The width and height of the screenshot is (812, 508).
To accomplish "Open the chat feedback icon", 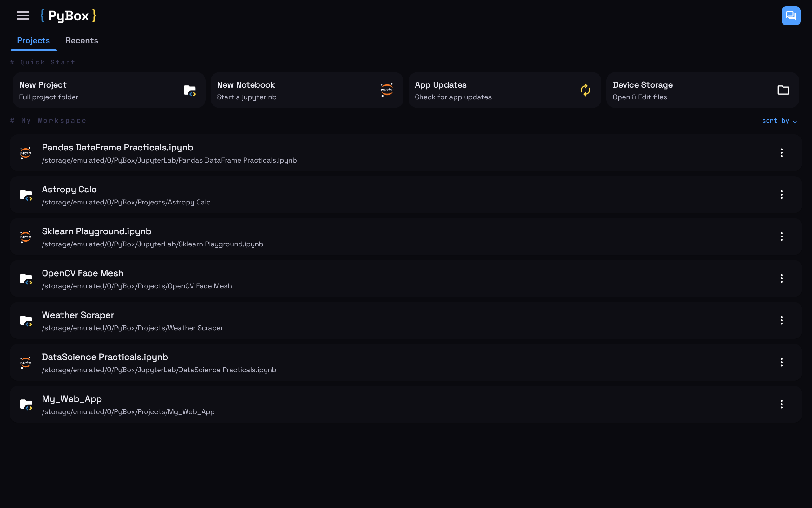I will coord(790,16).
